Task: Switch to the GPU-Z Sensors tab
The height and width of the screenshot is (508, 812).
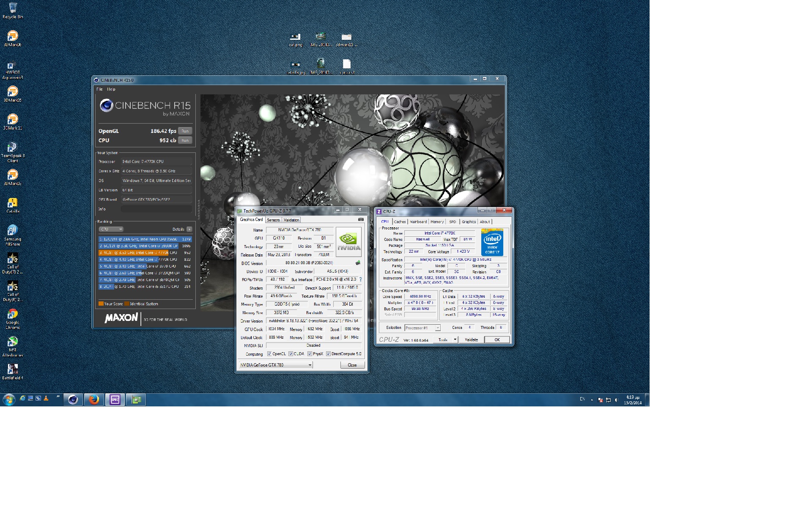Action: click(273, 220)
